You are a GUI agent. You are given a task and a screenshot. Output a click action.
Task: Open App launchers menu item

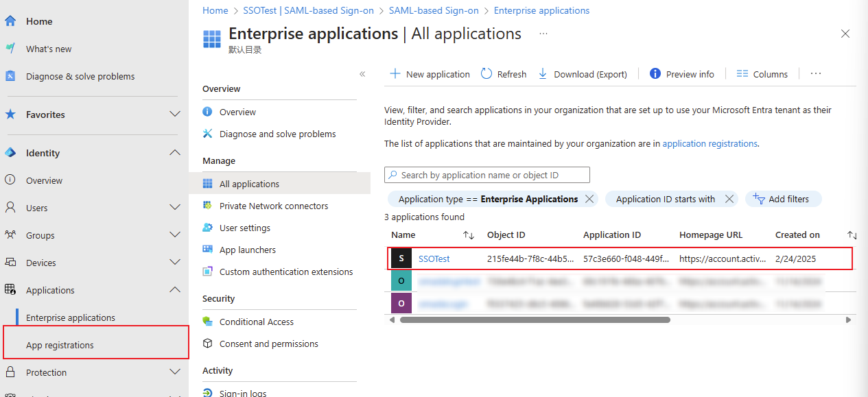pyautogui.click(x=248, y=250)
